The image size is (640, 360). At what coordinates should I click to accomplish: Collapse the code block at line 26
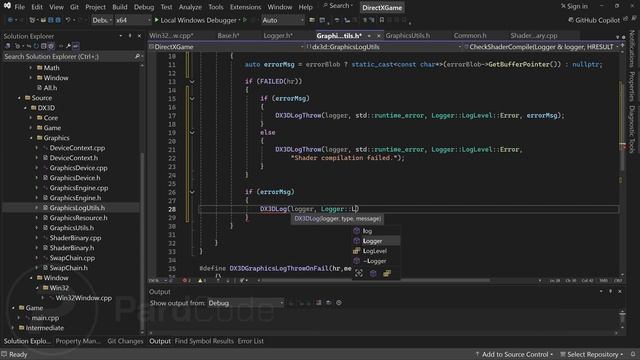pyautogui.click(x=192, y=192)
